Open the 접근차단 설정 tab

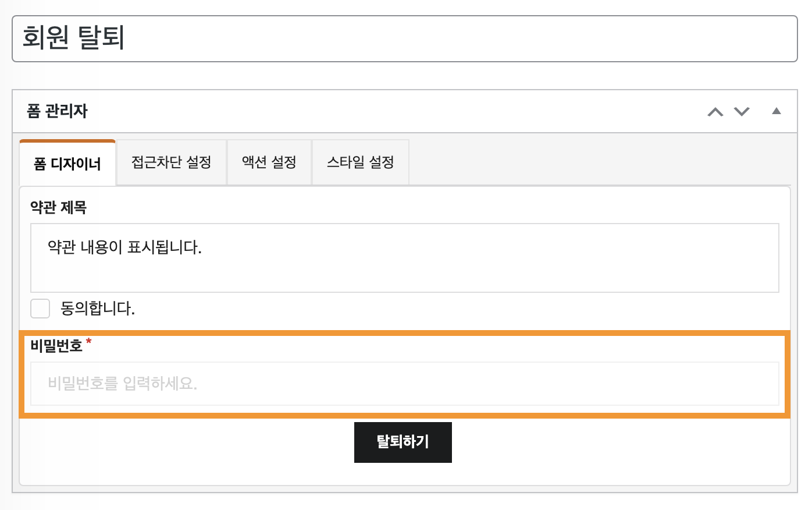[x=171, y=162]
